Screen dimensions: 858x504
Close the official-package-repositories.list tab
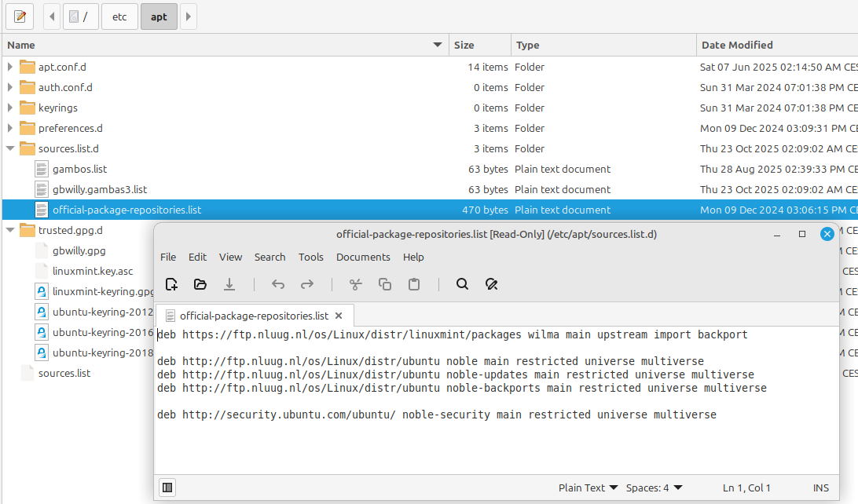[x=339, y=316]
